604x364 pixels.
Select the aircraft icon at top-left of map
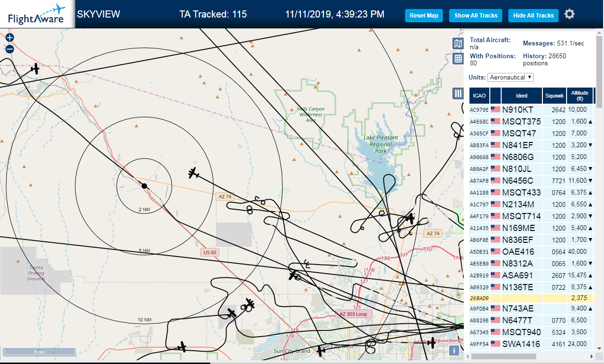tap(35, 69)
